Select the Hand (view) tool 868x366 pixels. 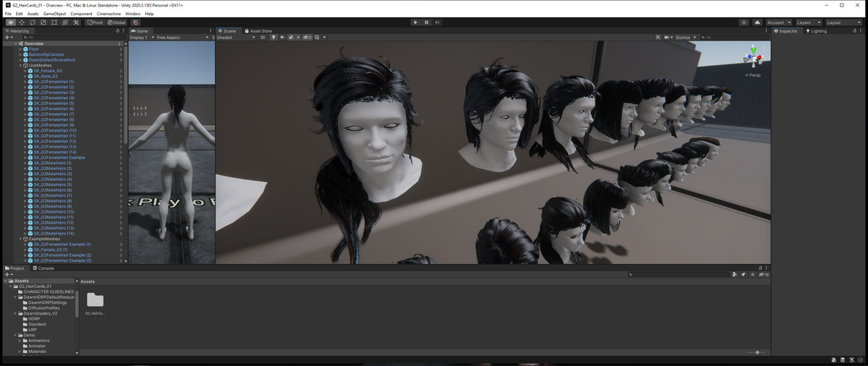(10, 22)
